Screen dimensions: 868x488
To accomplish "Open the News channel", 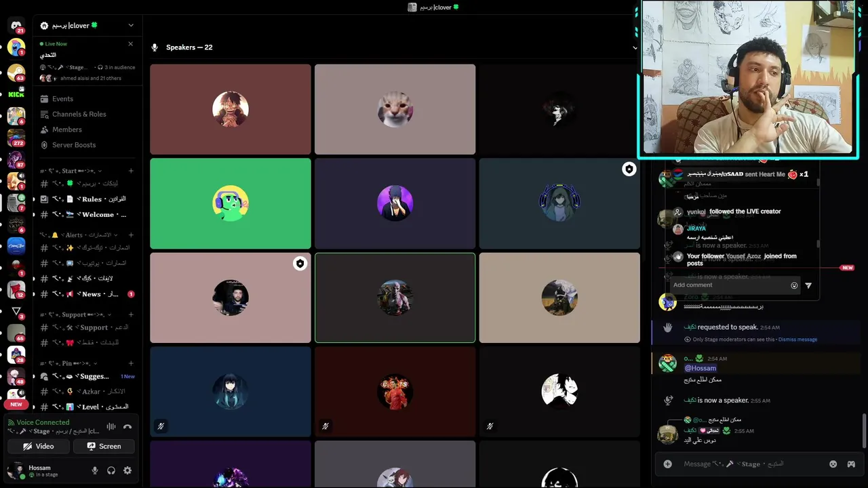I will [x=88, y=294].
